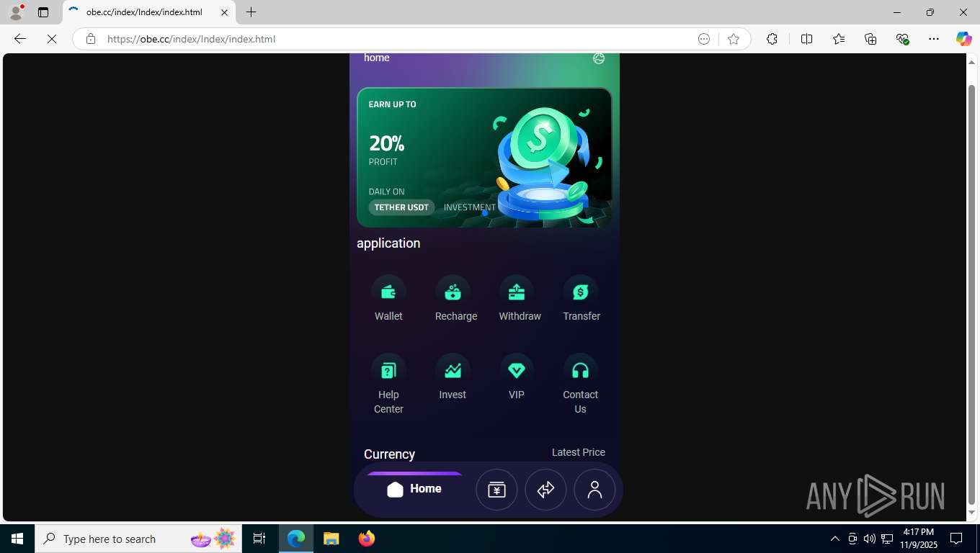
Task: Click the Microsoft Edge taskbar icon
Action: click(296, 539)
